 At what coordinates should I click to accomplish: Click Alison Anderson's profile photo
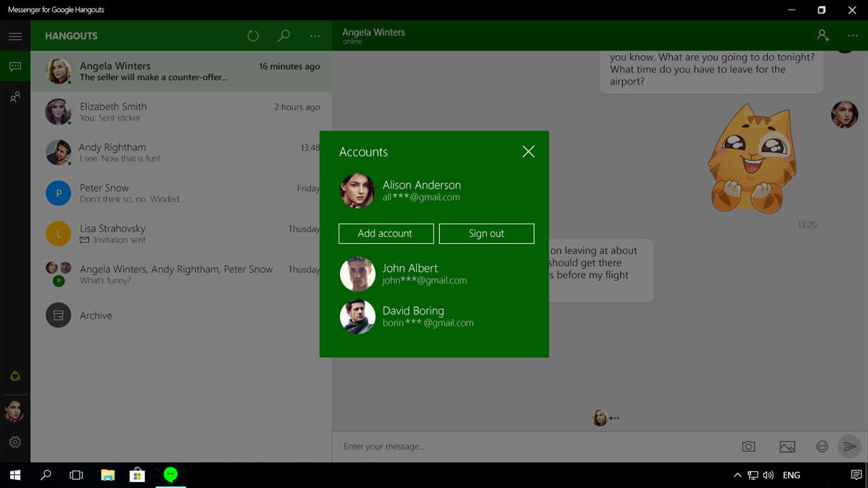(357, 190)
